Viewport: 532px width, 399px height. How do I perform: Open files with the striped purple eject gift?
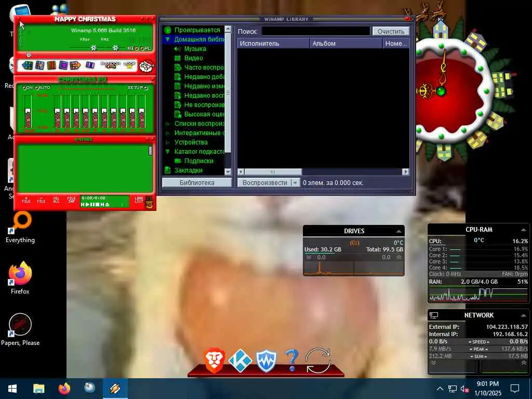90,65
